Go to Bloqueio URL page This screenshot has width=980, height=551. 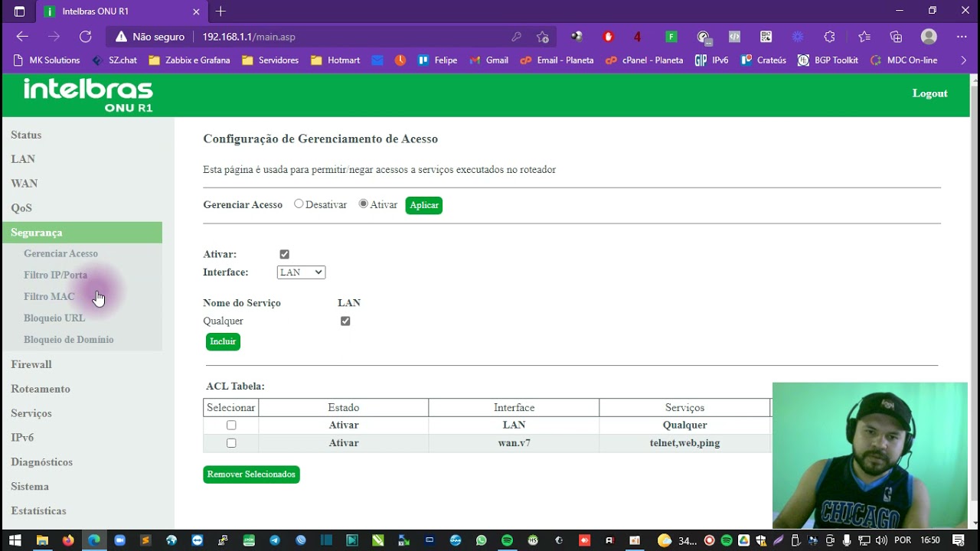54,318
